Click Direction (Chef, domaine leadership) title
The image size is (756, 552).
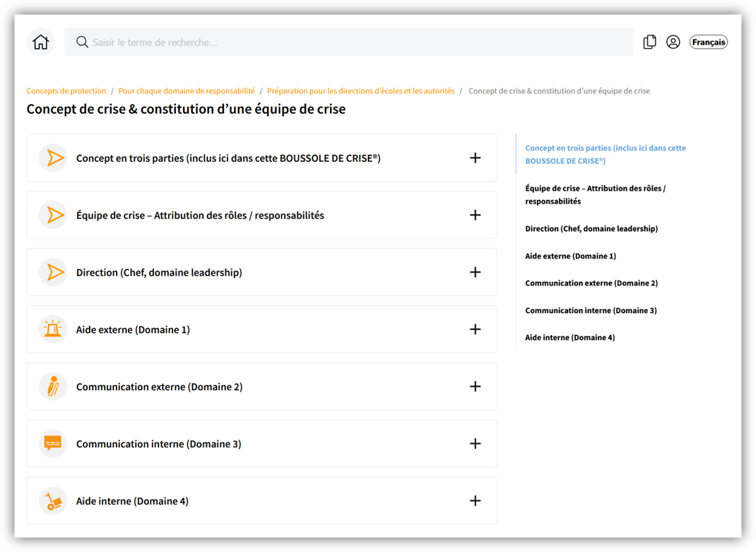coord(159,273)
